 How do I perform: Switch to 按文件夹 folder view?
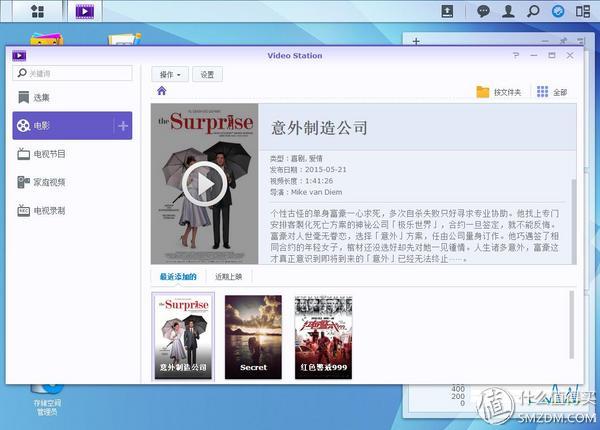point(499,92)
